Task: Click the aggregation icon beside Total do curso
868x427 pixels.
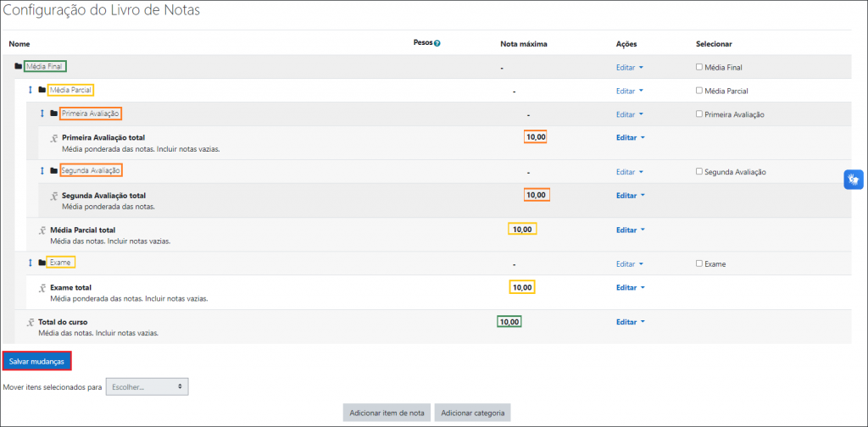Action: click(31, 322)
